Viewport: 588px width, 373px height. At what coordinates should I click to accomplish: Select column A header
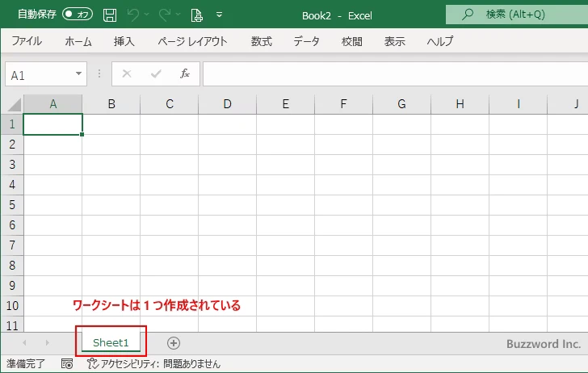[x=52, y=104]
